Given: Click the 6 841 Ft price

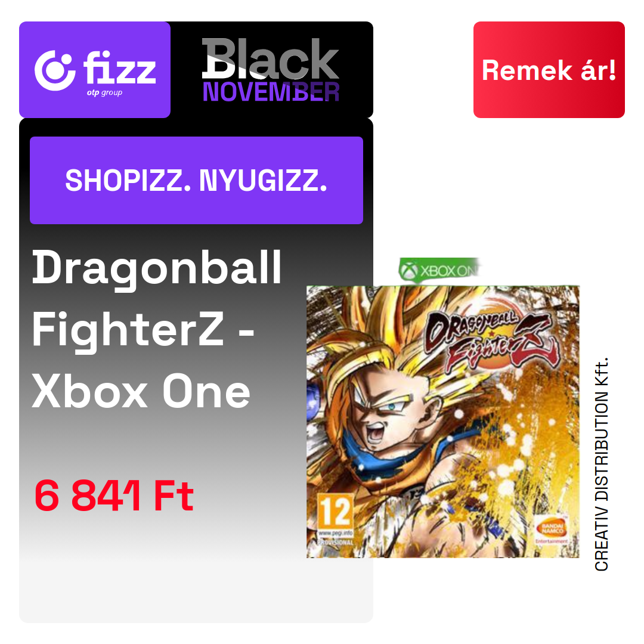Looking at the screenshot, I should coord(114,496).
